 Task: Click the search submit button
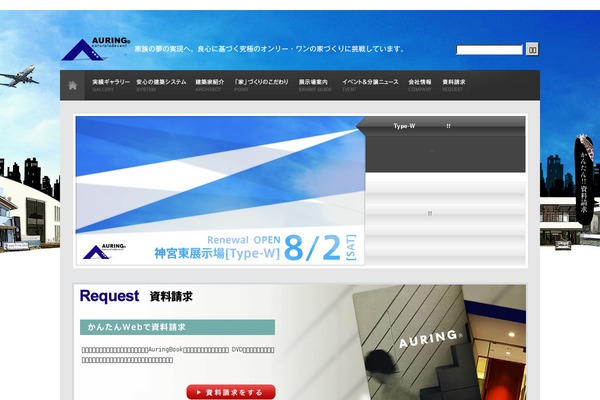(x=532, y=49)
